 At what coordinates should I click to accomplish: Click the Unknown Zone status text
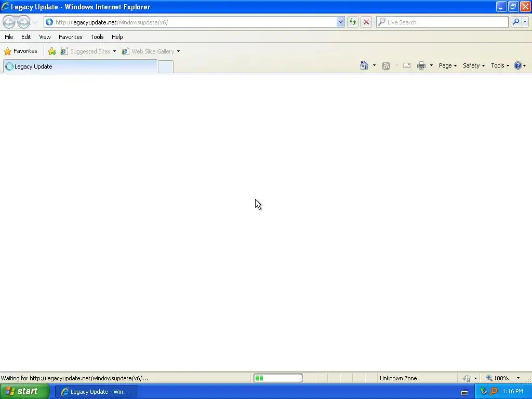[x=398, y=378]
